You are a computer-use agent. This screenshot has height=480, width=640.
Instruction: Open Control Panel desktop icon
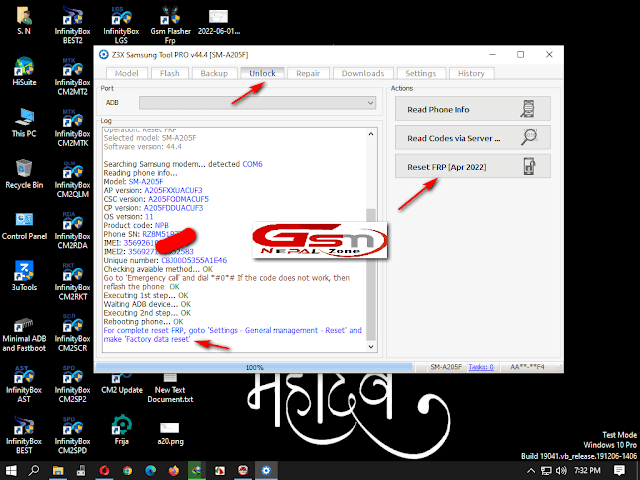tap(24, 225)
